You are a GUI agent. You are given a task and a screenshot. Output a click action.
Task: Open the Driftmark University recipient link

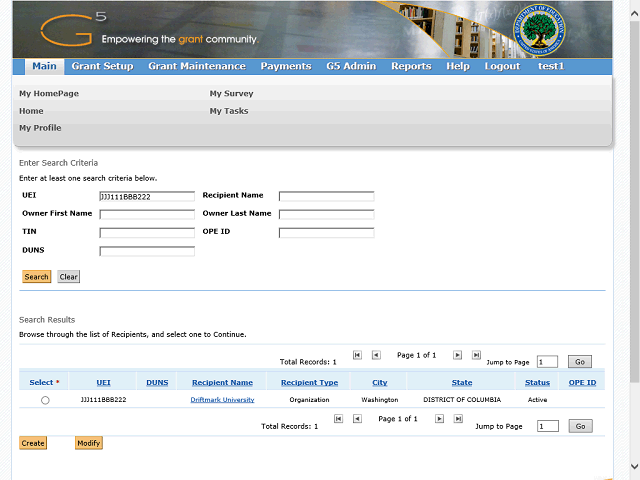coord(222,400)
